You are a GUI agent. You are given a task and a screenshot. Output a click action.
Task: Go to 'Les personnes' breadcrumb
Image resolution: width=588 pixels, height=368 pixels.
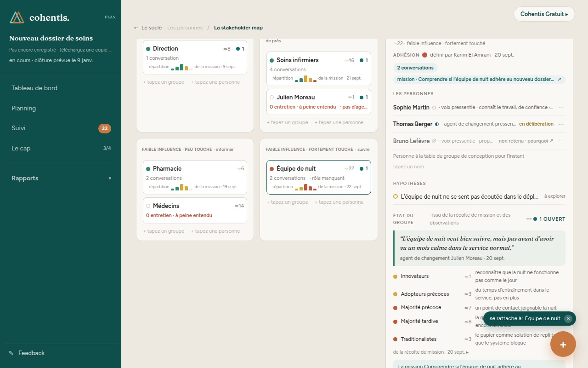(185, 28)
